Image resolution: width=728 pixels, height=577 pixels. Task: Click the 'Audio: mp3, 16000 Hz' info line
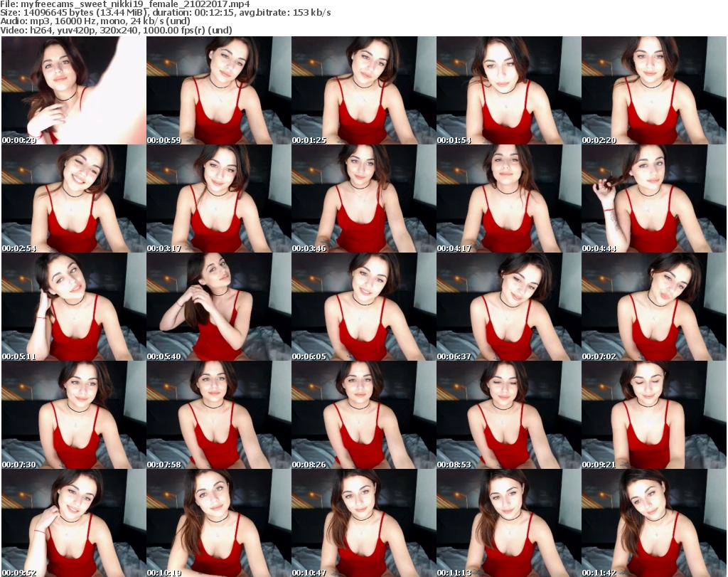click(x=95, y=21)
